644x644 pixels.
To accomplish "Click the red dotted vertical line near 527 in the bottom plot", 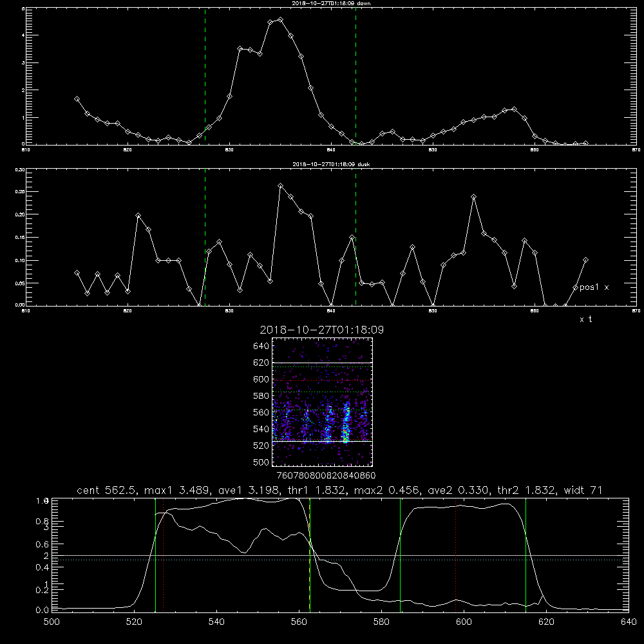I will pos(163,555).
